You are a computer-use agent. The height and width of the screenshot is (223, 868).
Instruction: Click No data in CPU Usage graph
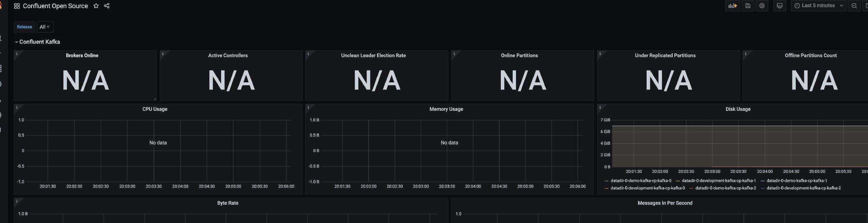pos(158,143)
